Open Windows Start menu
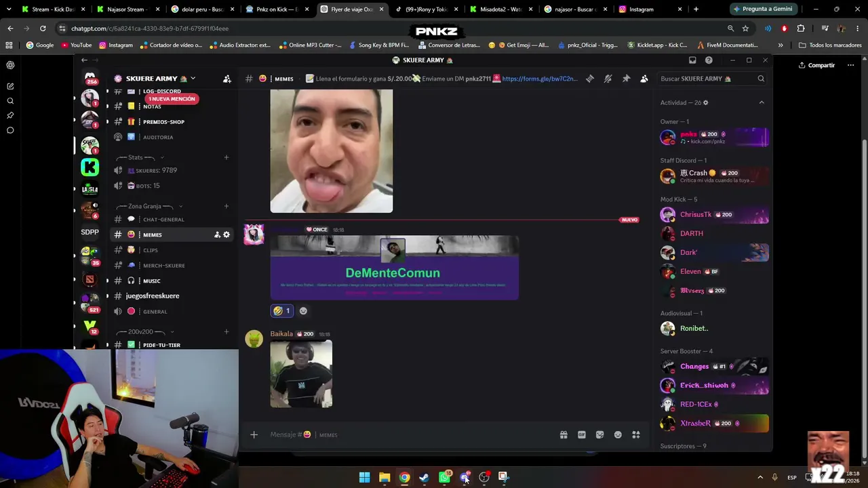 pos(365,477)
